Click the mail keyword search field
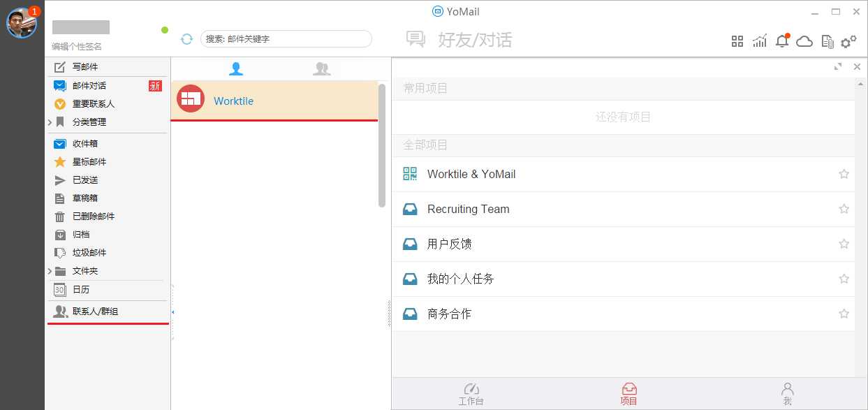Screen dimensions: 868x410 tap(286, 39)
